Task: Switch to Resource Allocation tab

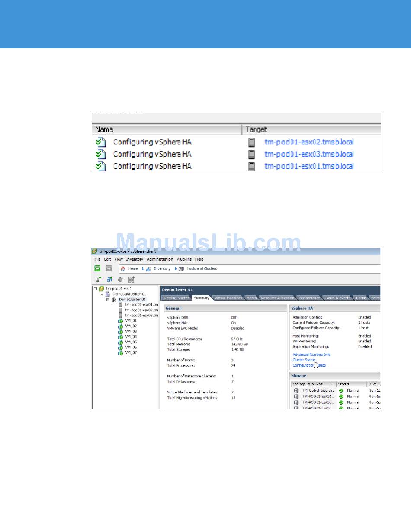Action: (277, 298)
